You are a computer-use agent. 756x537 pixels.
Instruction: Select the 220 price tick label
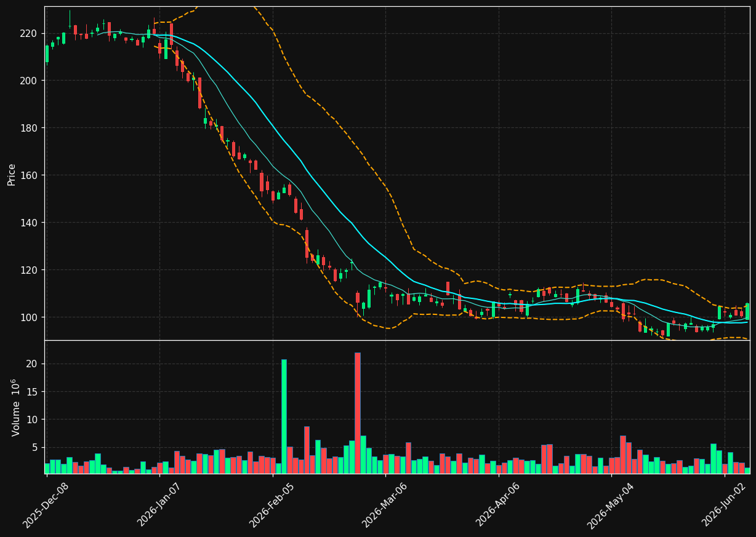(x=28, y=33)
